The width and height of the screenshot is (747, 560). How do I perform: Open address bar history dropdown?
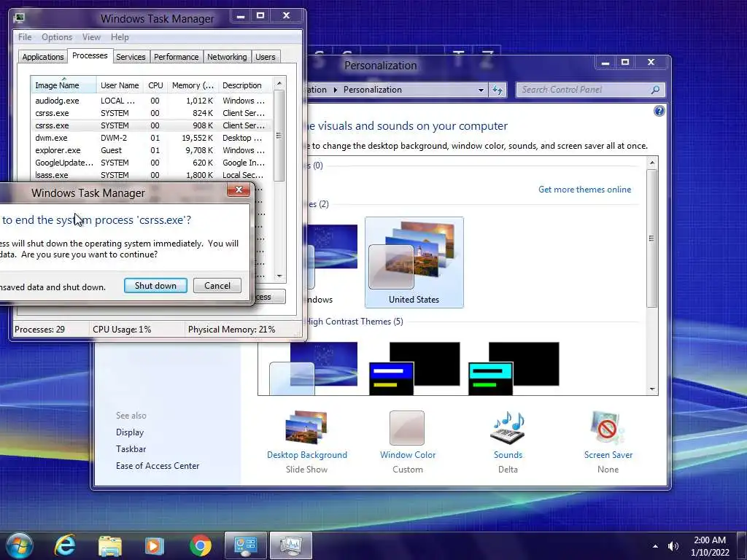481,90
